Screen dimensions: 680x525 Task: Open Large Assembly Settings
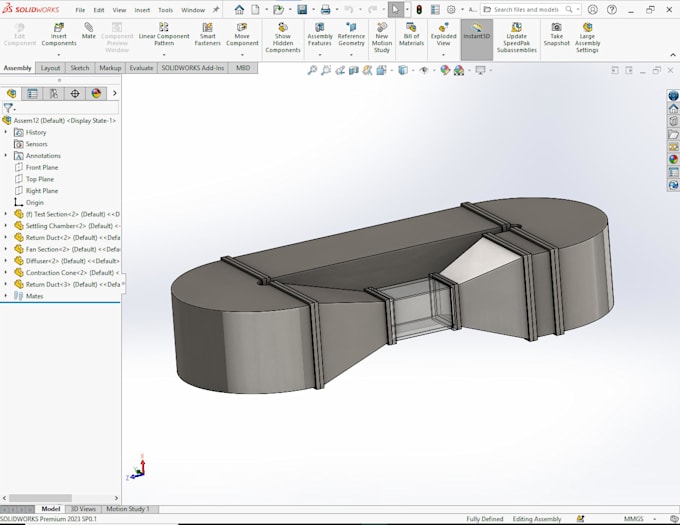pyautogui.click(x=587, y=38)
